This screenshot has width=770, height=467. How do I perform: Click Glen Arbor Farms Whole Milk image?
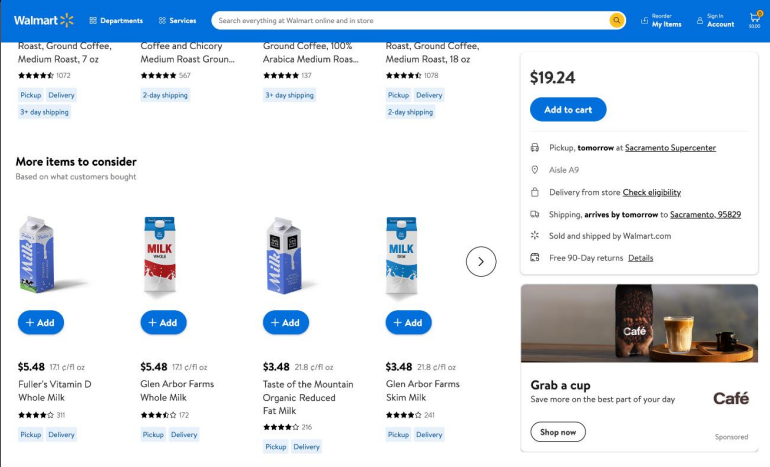(163, 256)
